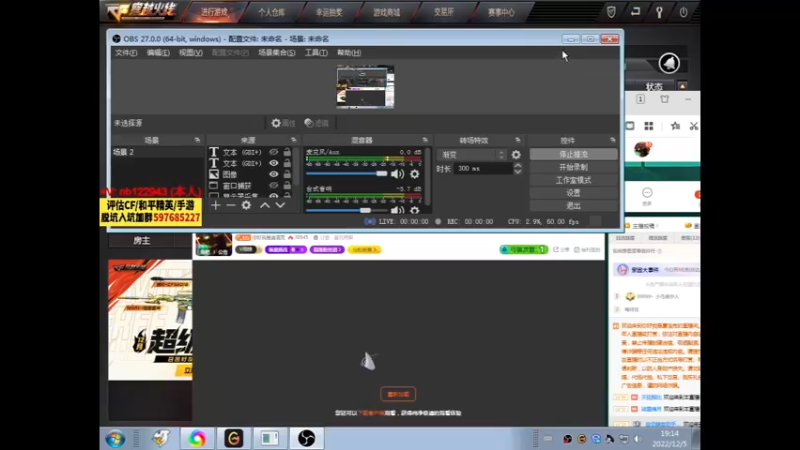Click the network tray icon
800x450 pixels.
(624, 439)
